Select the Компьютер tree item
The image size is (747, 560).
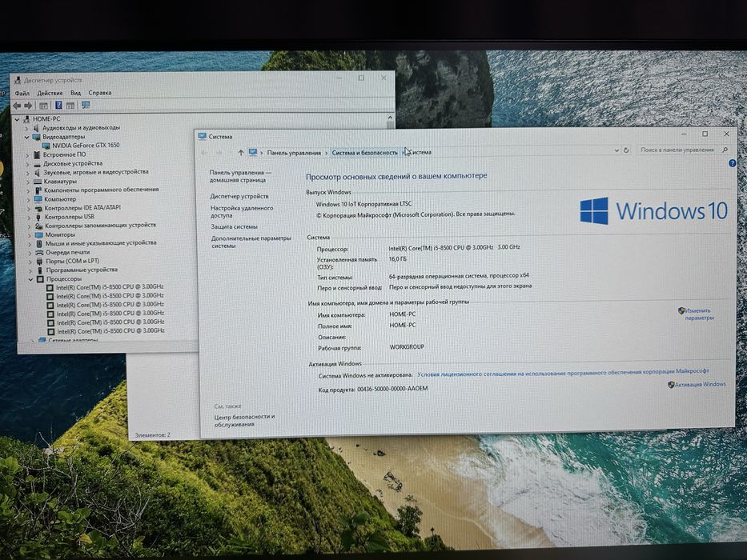click(x=60, y=199)
